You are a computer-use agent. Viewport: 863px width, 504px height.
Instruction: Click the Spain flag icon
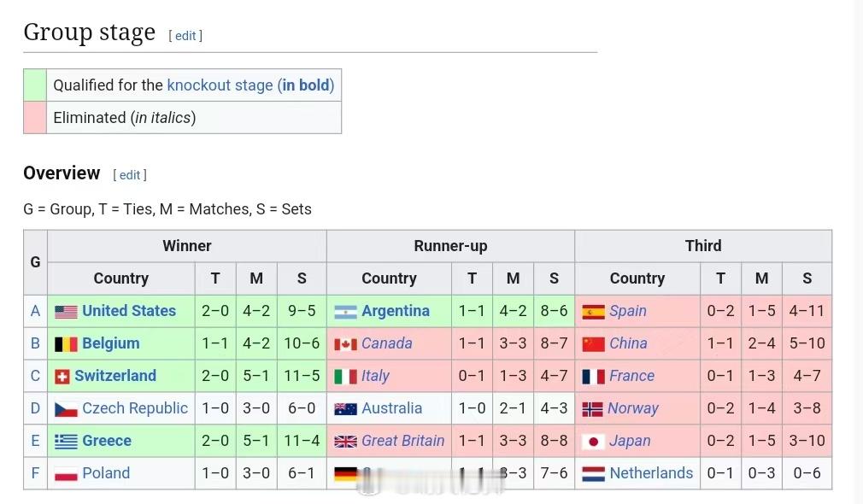click(593, 312)
